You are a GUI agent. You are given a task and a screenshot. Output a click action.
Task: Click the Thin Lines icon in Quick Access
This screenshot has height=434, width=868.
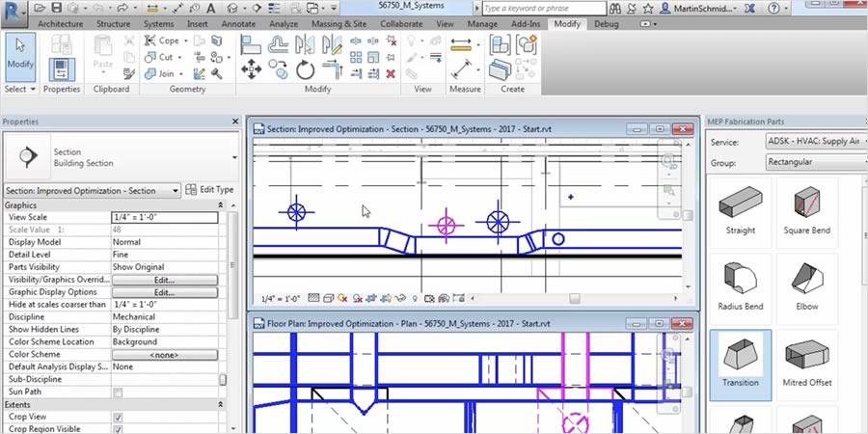(274, 9)
